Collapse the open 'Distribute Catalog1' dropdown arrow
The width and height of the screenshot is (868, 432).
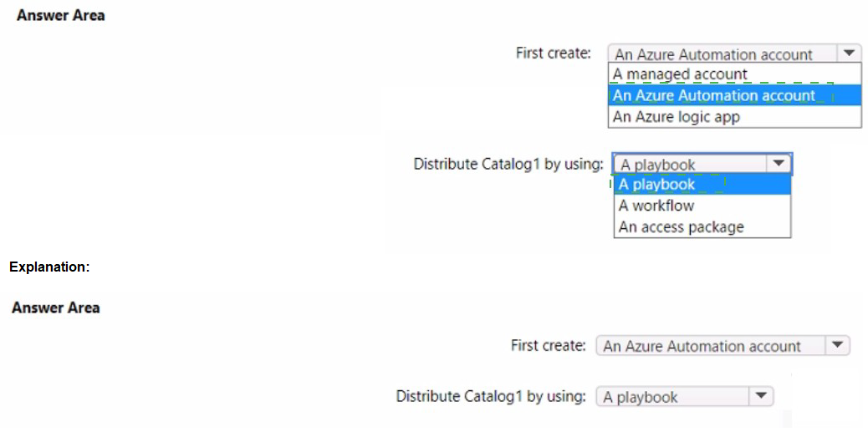(779, 164)
